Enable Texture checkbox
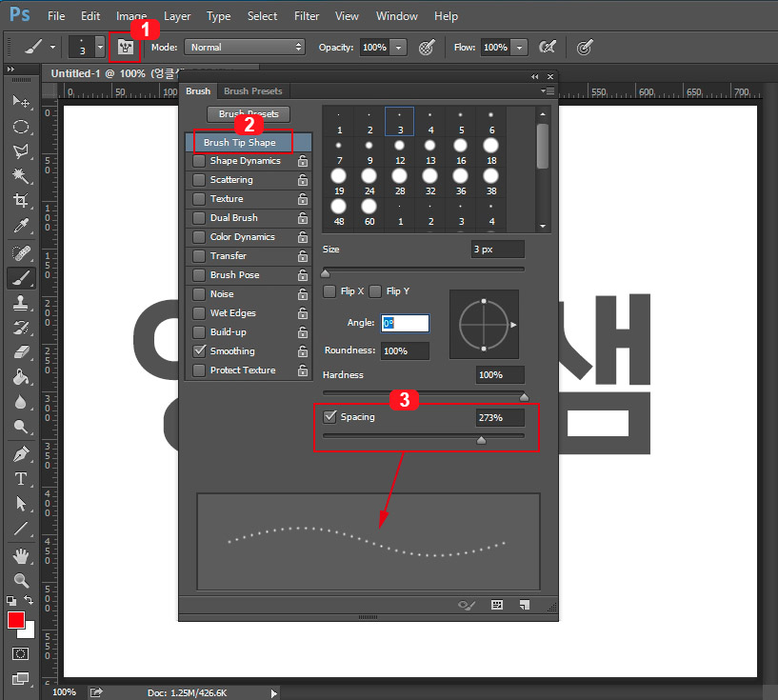This screenshot has width=778, height=700. (199, 199)
